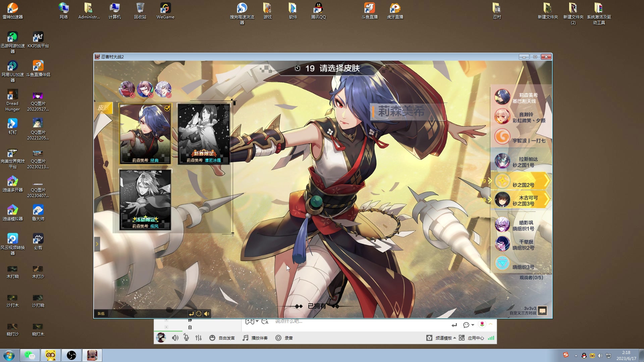The image size is (644, 362).
Task: Click the send/enter arrow in game chat bar
Action: point(191,314)
